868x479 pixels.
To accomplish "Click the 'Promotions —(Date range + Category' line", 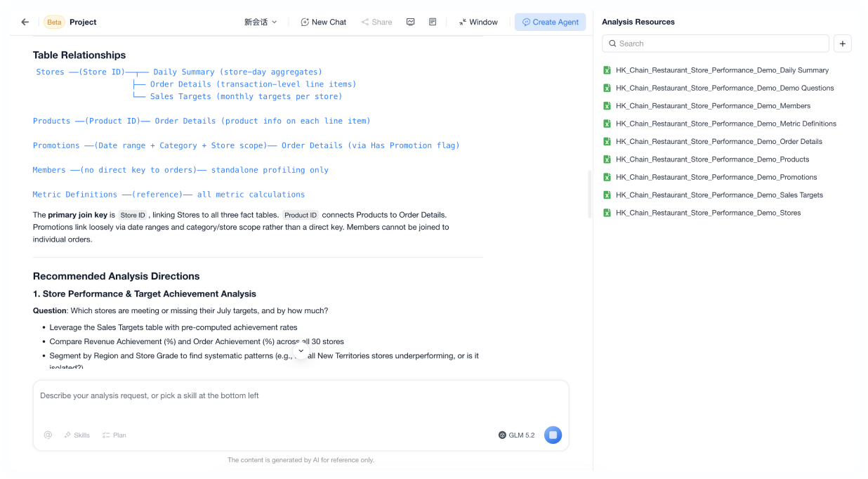I will (246, 145).
